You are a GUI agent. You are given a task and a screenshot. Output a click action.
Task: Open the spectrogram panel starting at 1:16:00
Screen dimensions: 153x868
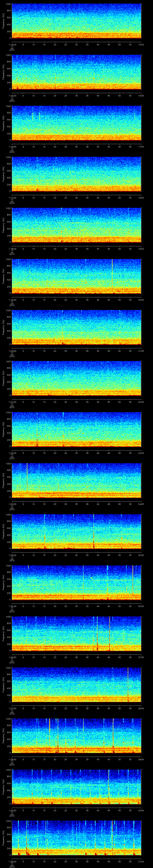click(x=76, y=123)
